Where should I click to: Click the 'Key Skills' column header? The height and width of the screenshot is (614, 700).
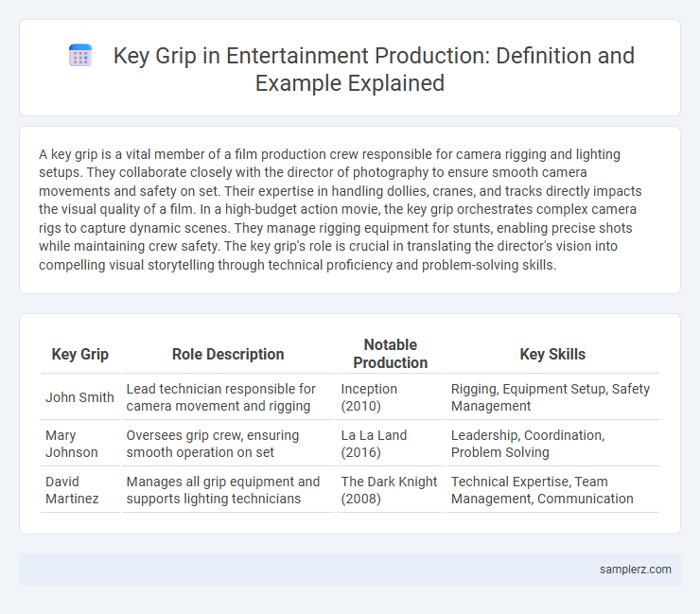click(552, 354)
